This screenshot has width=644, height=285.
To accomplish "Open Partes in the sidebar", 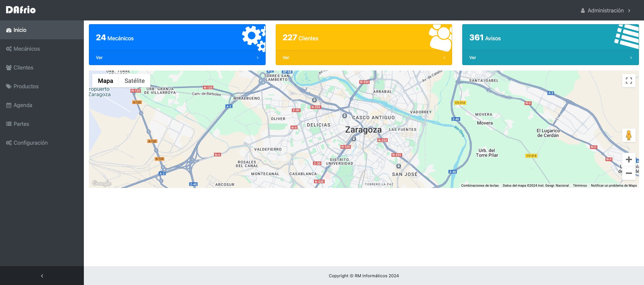I will (42, 124).
